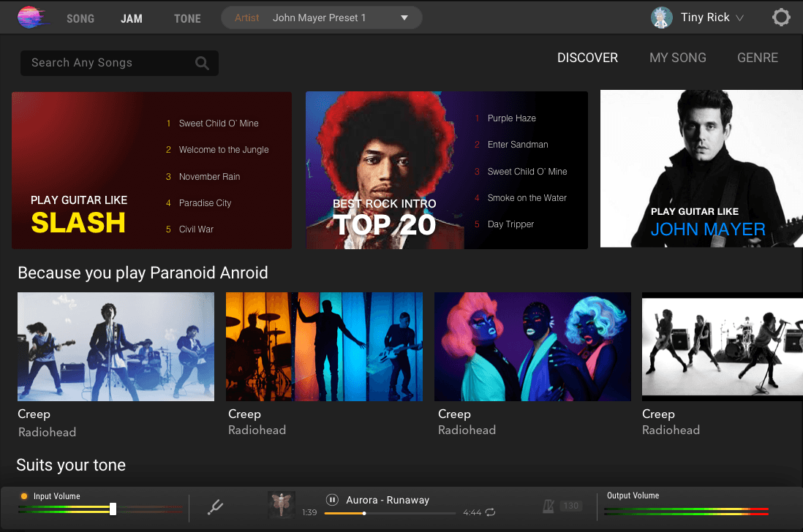Select November Rain in Slash list
This screenshot has width=803, height=532.
pos(209,177)
